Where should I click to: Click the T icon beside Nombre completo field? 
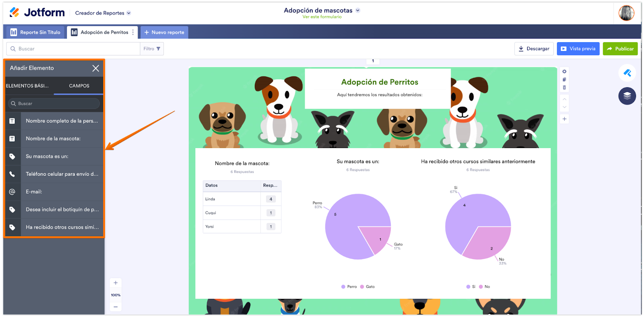12,121
